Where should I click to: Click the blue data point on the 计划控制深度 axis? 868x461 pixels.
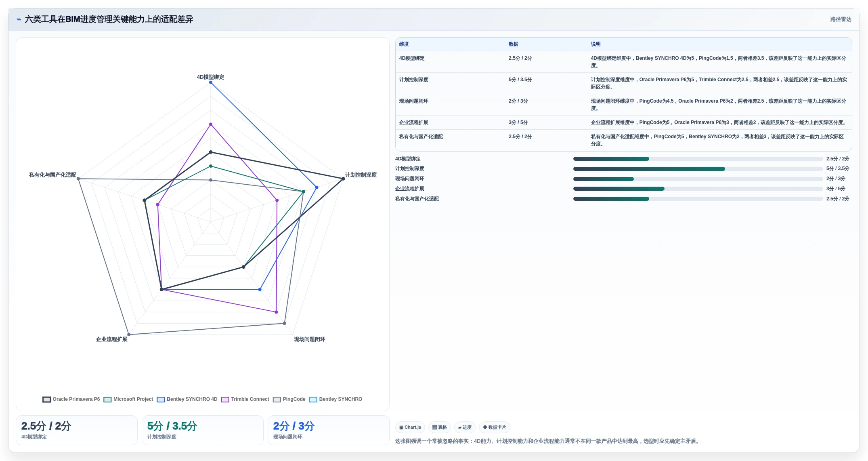tap(317, 187)
